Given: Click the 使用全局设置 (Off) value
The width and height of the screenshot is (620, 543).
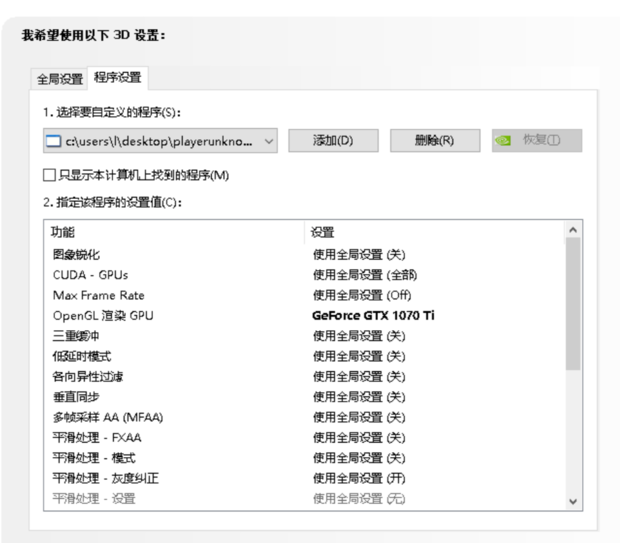Looking at the screenshot, I should pos(362,295).
